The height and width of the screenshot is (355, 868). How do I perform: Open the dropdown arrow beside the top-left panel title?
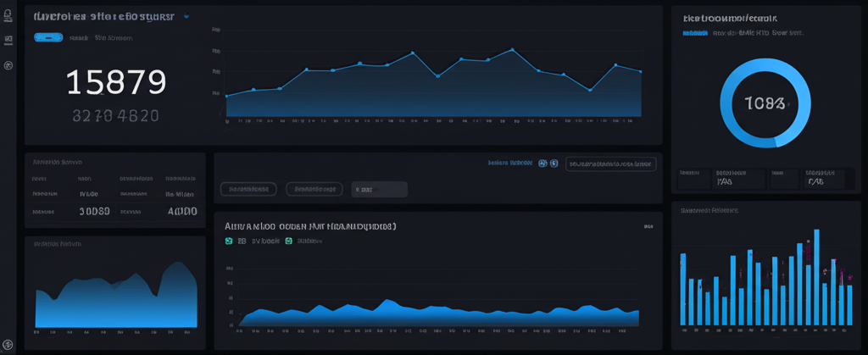[x=186, y=17]
